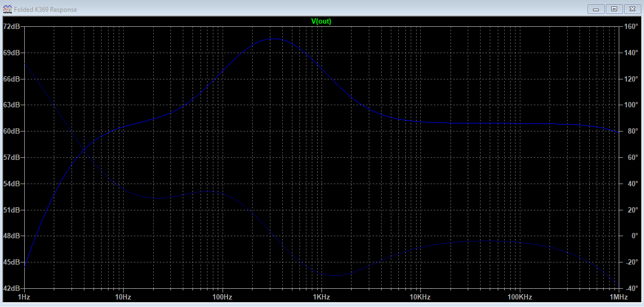This screenshot has height=307, width=644.
Task: Close the Folded K369 Response window
Action: tap(632, 9)
